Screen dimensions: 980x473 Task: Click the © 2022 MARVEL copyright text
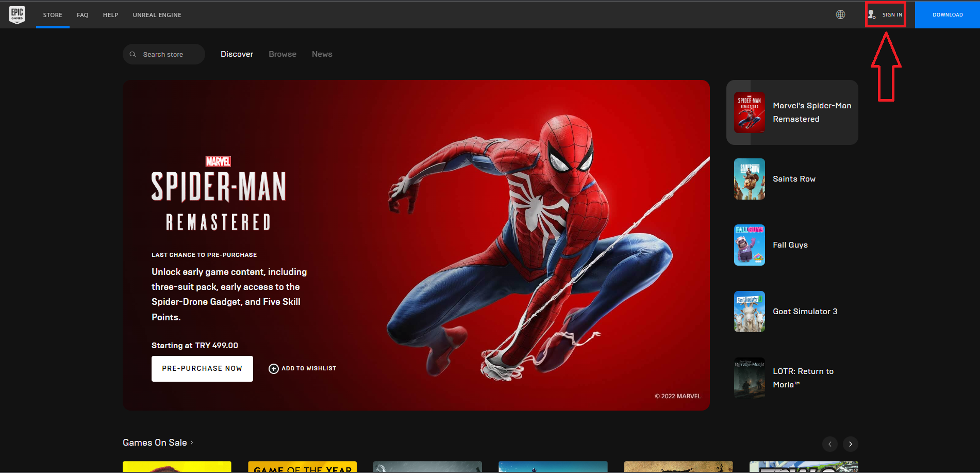pyautogui.click(x=677, y=396)
